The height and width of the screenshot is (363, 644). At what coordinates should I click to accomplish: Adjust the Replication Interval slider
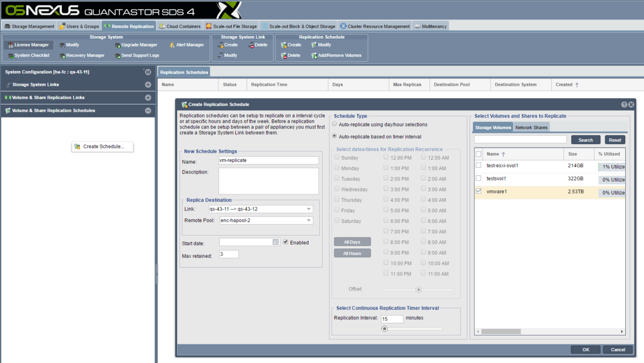(384, 329)
